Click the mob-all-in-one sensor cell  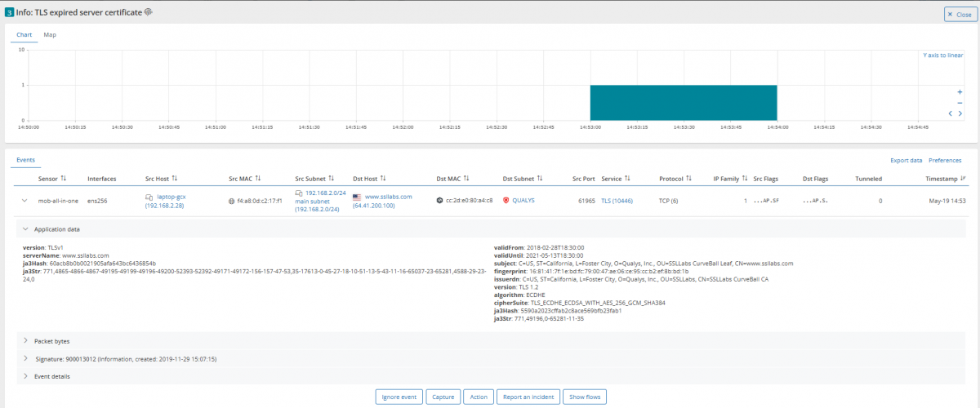[58, 200]
